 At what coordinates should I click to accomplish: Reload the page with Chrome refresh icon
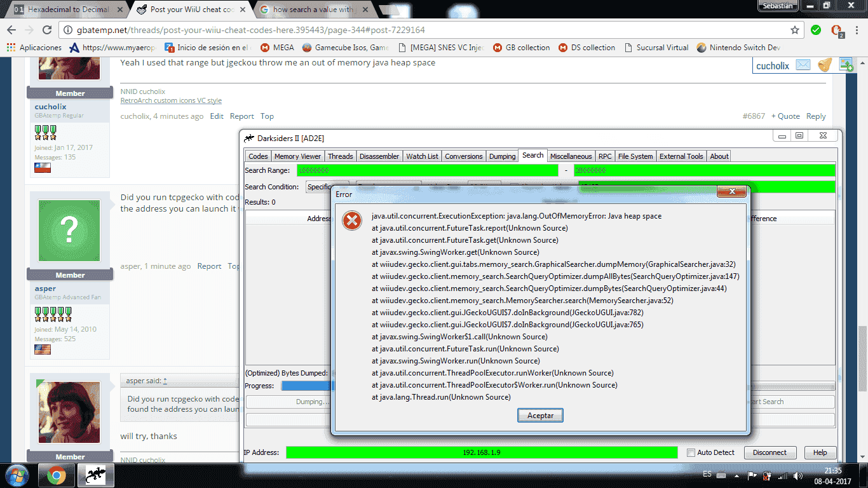[x=47, y=30]
